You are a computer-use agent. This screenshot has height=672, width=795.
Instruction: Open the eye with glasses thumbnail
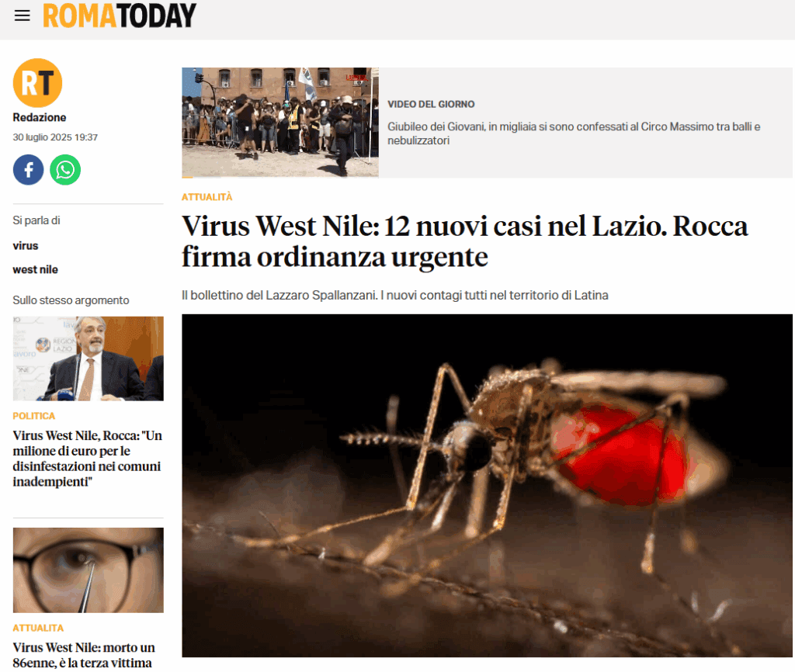pyautogui.click(x=89, y=570)
